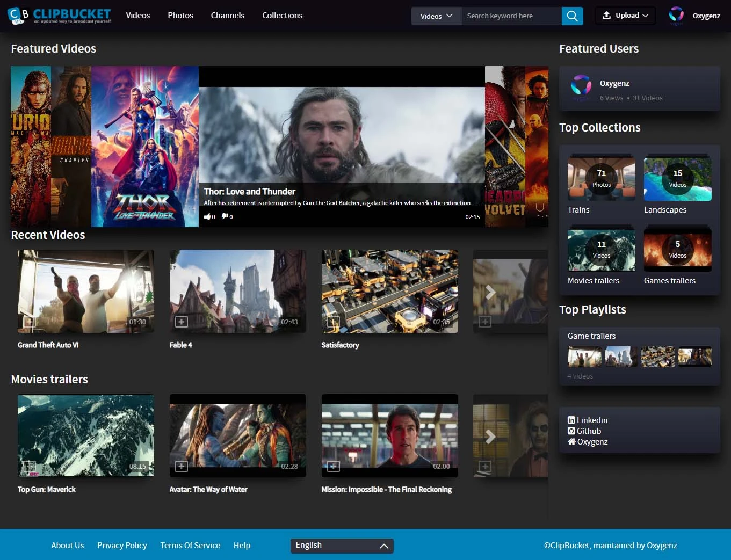Add Satisfactory video via plus icon

click(334, 322)
